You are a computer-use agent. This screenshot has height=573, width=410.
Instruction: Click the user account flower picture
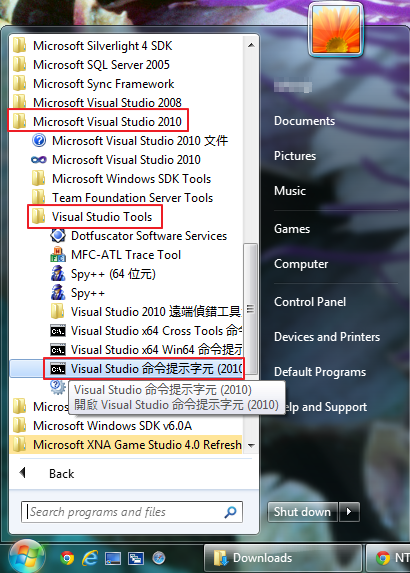336,29
